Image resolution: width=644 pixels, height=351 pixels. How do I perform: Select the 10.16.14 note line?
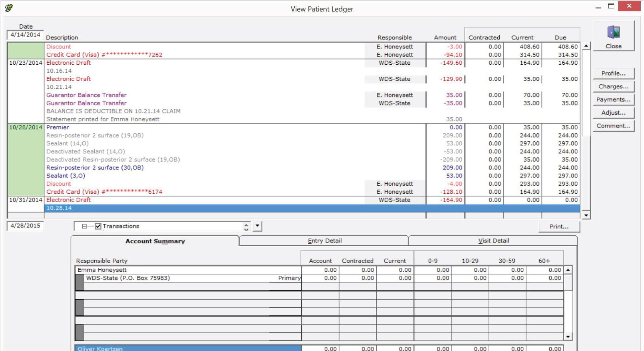[312, 71]
